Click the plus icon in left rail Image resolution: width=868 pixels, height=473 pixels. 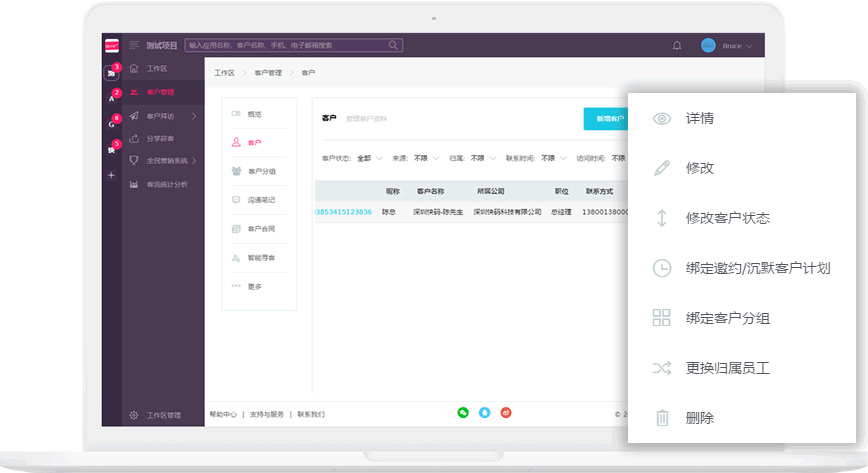click(x=111, y=175)
